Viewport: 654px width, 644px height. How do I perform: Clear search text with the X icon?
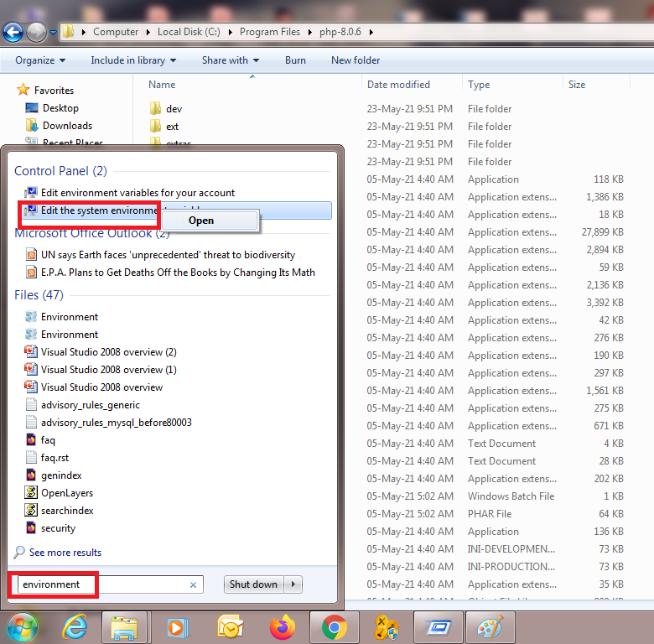[x=193, y=584]
